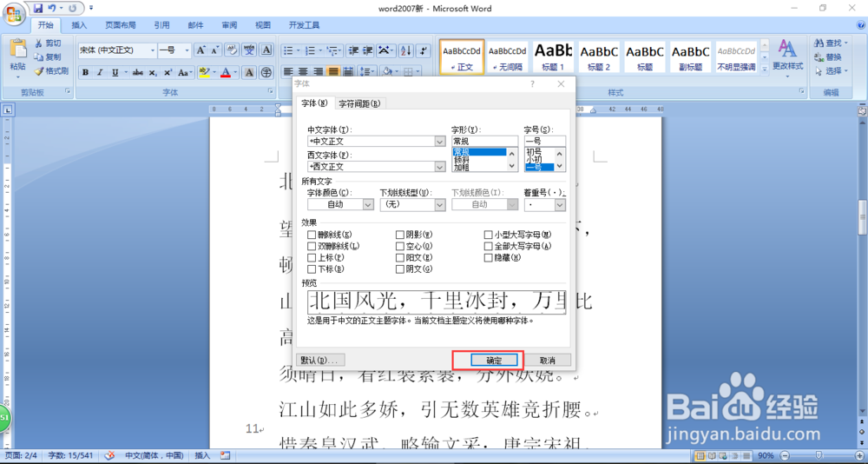Toggle Bold formatting in ribbon
The width and height of the screenshot is (868, 464).
(x=85, y=73)
